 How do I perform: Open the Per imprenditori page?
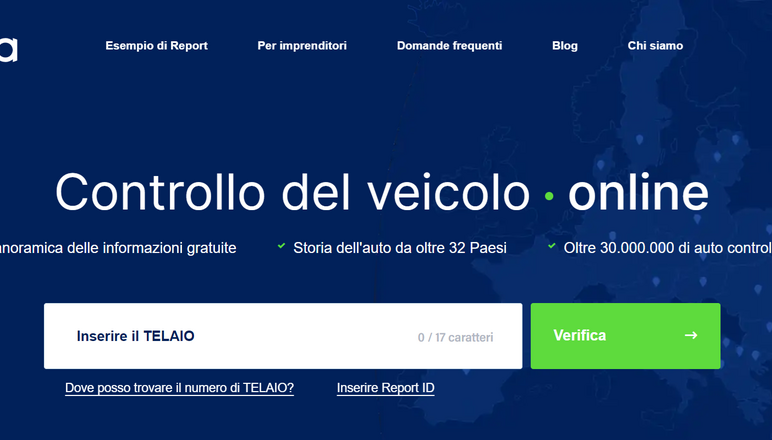point(302,46)
